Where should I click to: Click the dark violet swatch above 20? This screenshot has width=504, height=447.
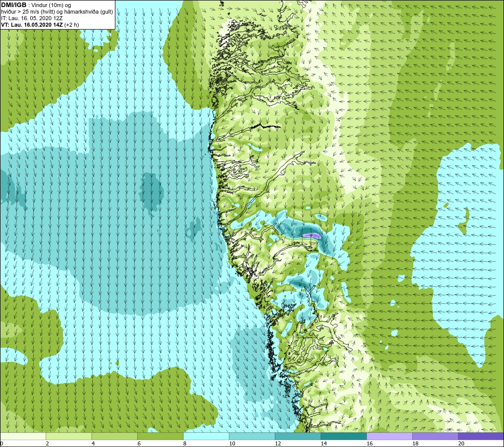click(481, 436)
